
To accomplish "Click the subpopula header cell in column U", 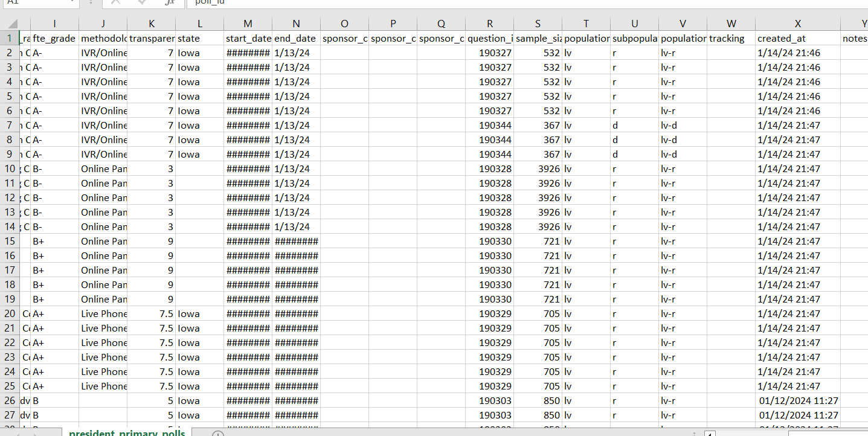I will (x=634, y=38).
